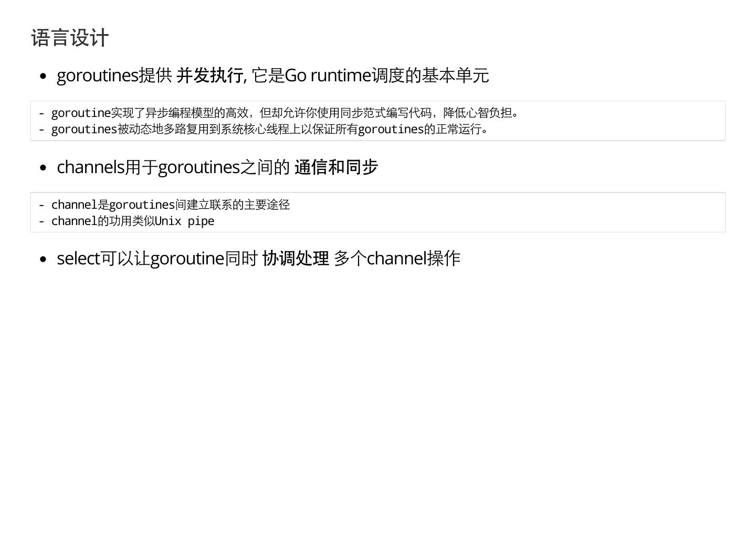Screen dimensions: 756x534
Task: Click the bold text 协调处理
Action: 296,258
